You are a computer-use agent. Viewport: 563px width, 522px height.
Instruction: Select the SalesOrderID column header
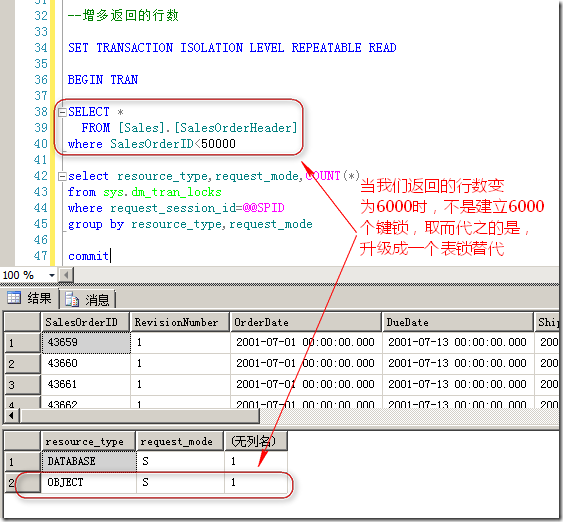click(85, 322)
